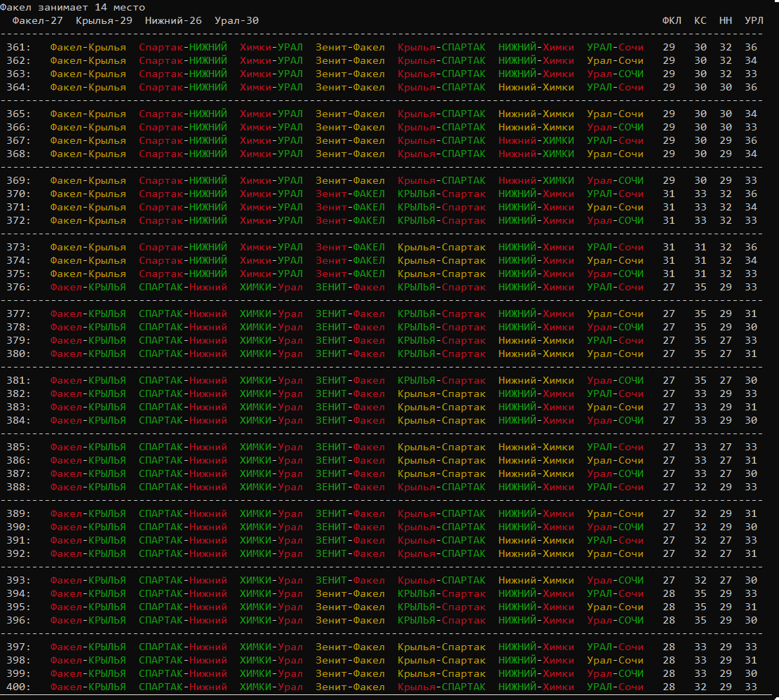The width and height of the screenshot is (779, 700).
Task: Click row number "365:"
Action: click(18, 114)
